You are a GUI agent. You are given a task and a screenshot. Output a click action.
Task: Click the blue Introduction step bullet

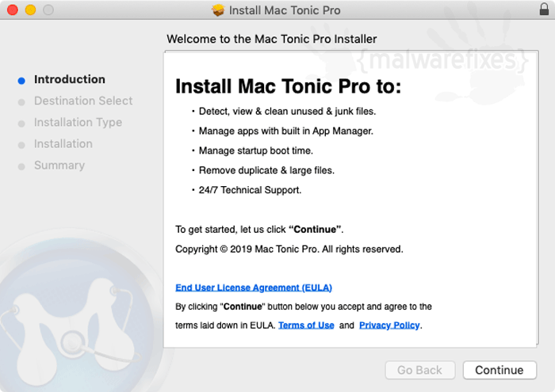point(21,81)
